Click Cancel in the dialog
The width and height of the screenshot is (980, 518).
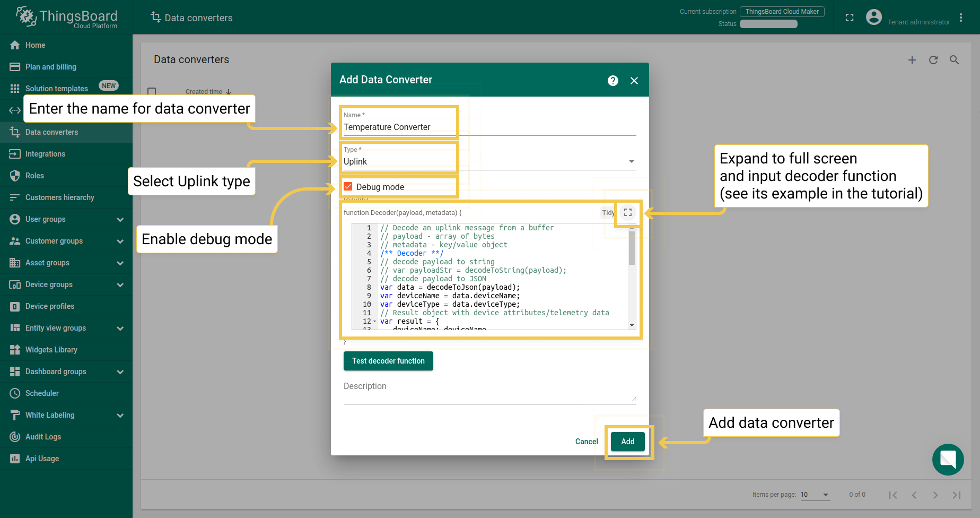(x=587, y=442)
